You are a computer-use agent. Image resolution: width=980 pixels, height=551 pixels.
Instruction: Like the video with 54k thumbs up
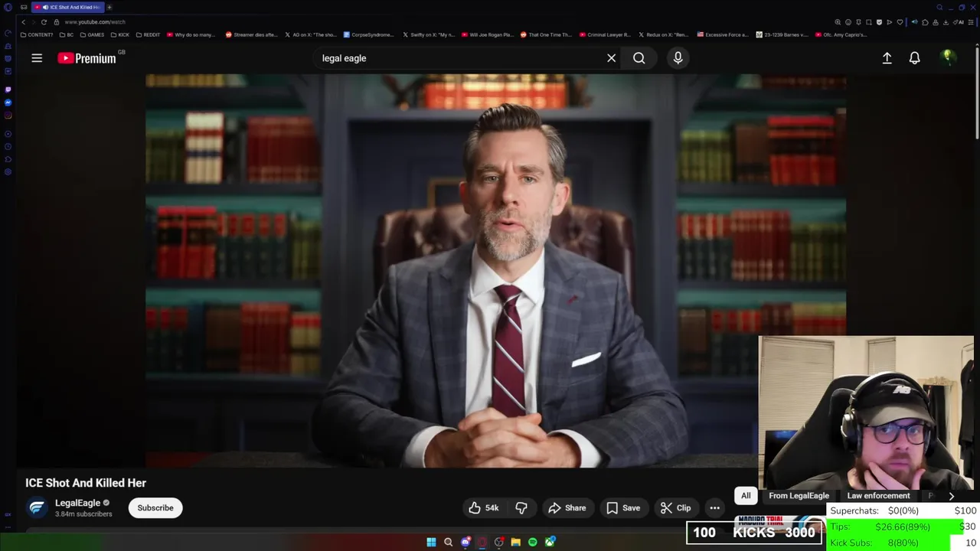point(484,507)
